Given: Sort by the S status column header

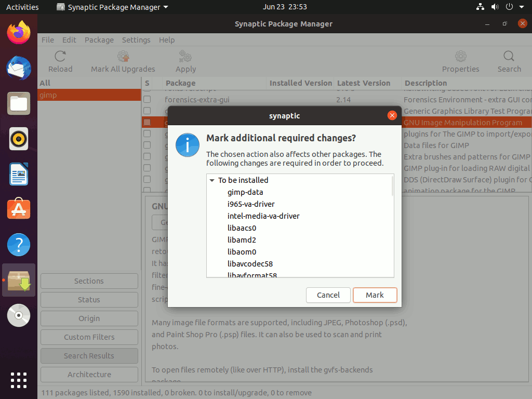Looking at the screenshot, I should [x=147, y=83].
